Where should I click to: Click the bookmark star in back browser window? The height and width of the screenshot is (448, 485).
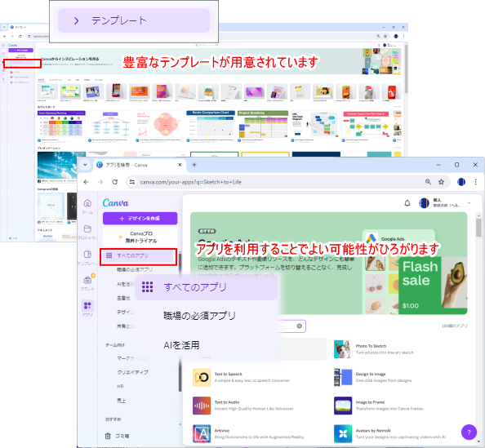click(x=385, y=36)
